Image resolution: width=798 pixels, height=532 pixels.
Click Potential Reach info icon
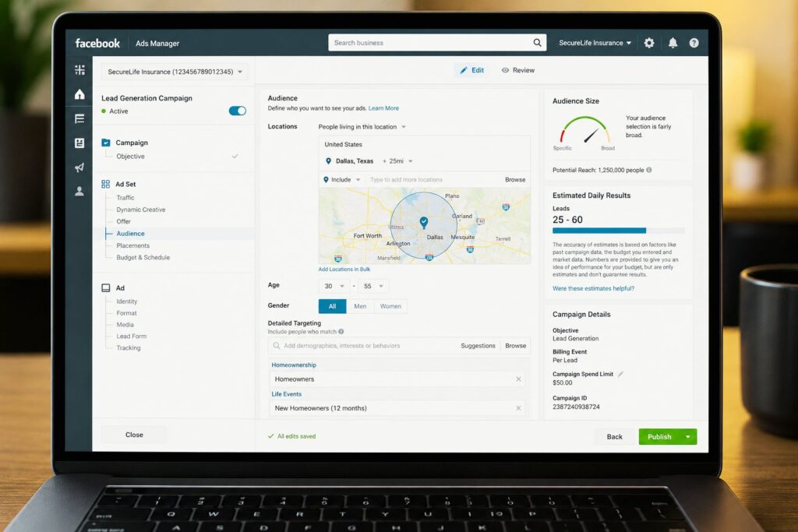(x=649, y=170)
